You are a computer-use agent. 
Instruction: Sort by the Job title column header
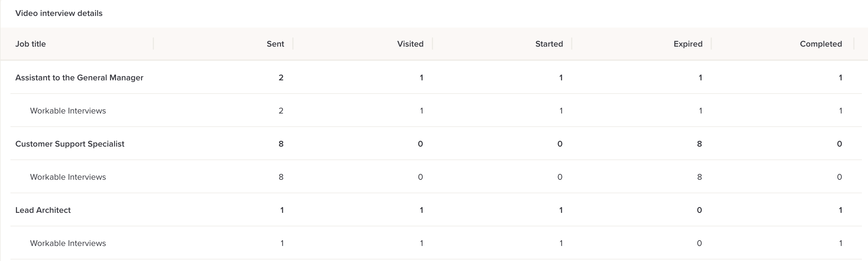tap(31, 44)
